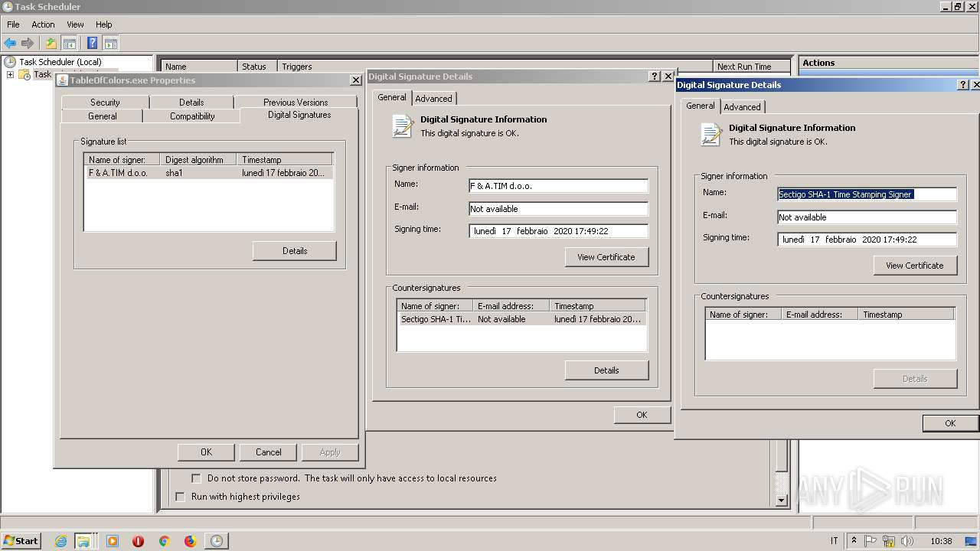Click the Task Scheduler Library folder icon
Viewport: 980px width, 551px height.
(x=24, y=74)
